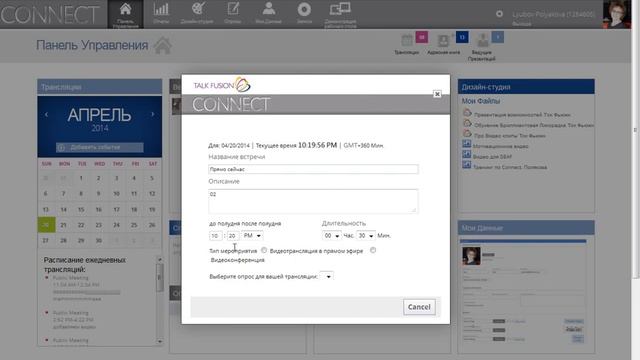Click the house icon next to Панель Управления title

point(162,45)
